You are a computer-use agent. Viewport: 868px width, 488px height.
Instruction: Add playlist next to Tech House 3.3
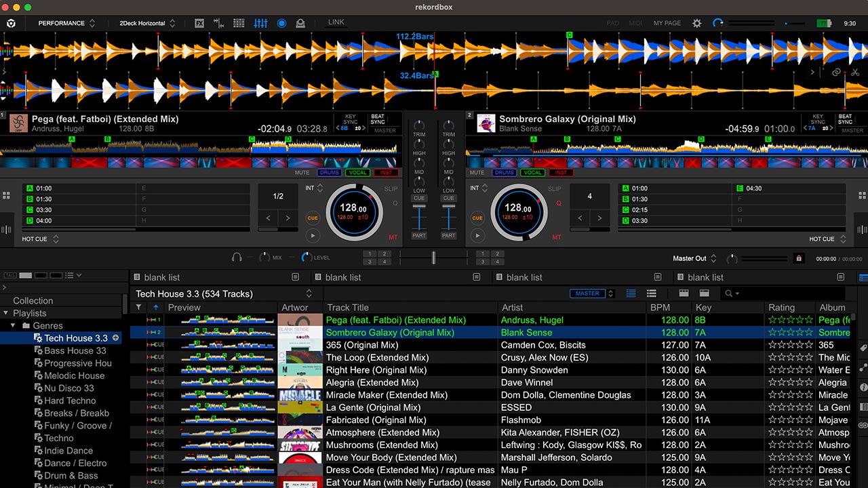pyautogui.click(x=115, y=338)
